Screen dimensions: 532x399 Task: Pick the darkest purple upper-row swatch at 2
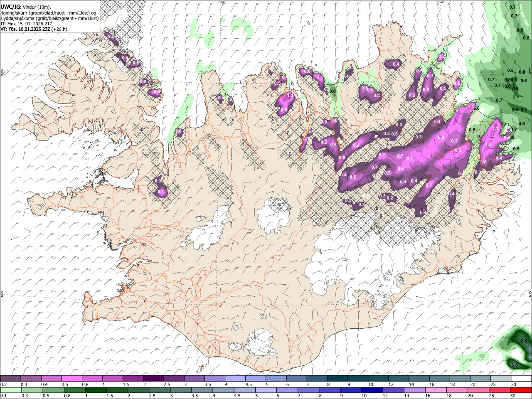click(153, 379)
